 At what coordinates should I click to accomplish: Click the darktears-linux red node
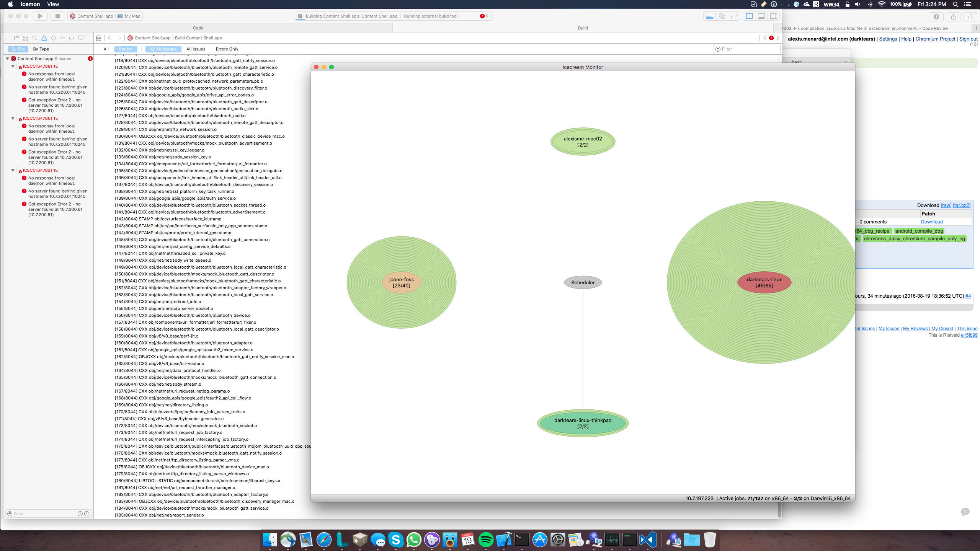(764, 282)
